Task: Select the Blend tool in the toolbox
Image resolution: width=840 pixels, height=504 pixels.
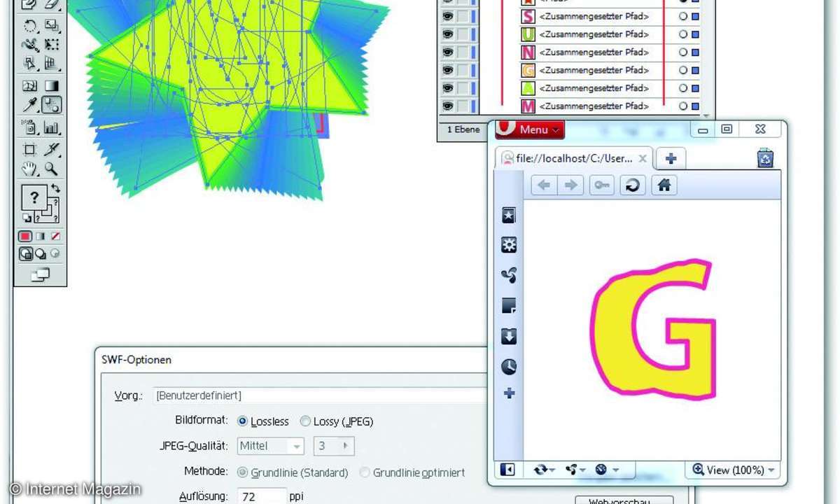Action: (52, 105)
